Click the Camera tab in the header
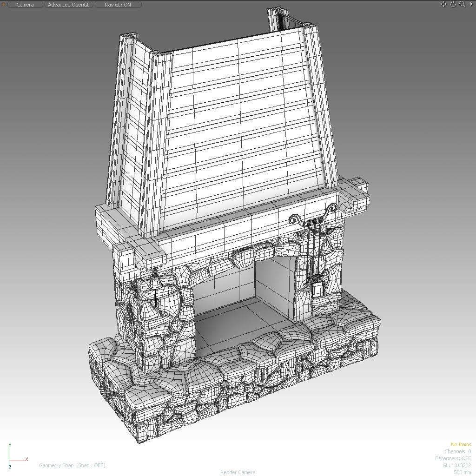Screen dimensions: 476x476 coord(25,4)
